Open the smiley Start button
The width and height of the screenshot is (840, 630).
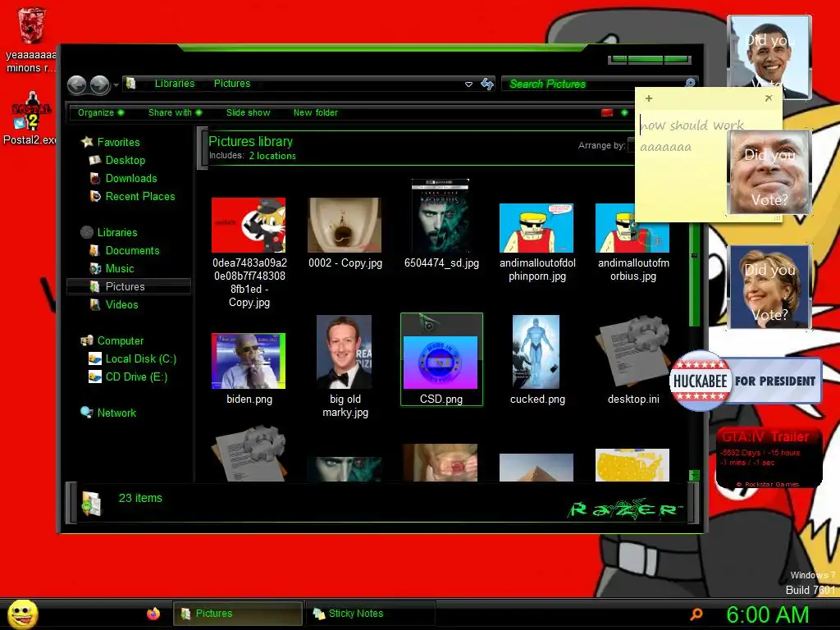click(22, 614)
